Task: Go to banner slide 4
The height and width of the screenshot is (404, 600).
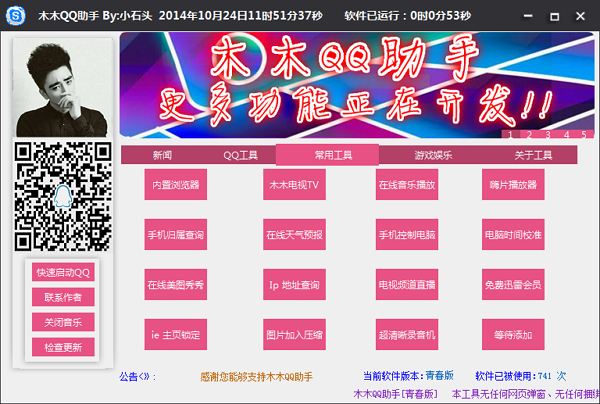Action: 566,134
